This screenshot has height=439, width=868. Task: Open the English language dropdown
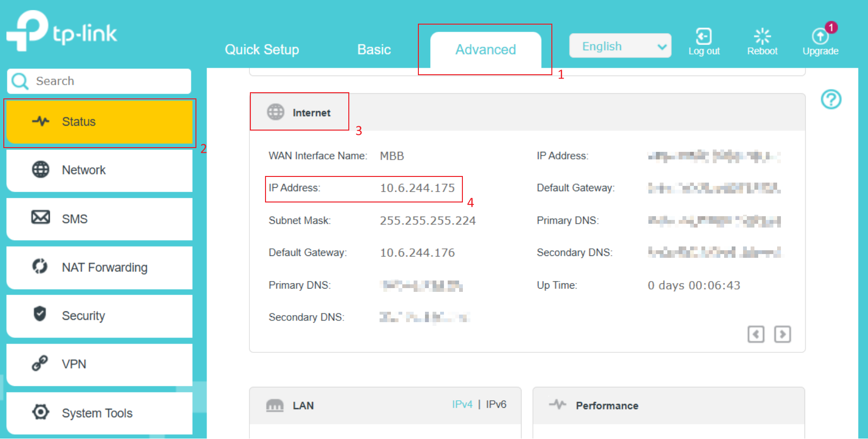(x=620, y=46)
